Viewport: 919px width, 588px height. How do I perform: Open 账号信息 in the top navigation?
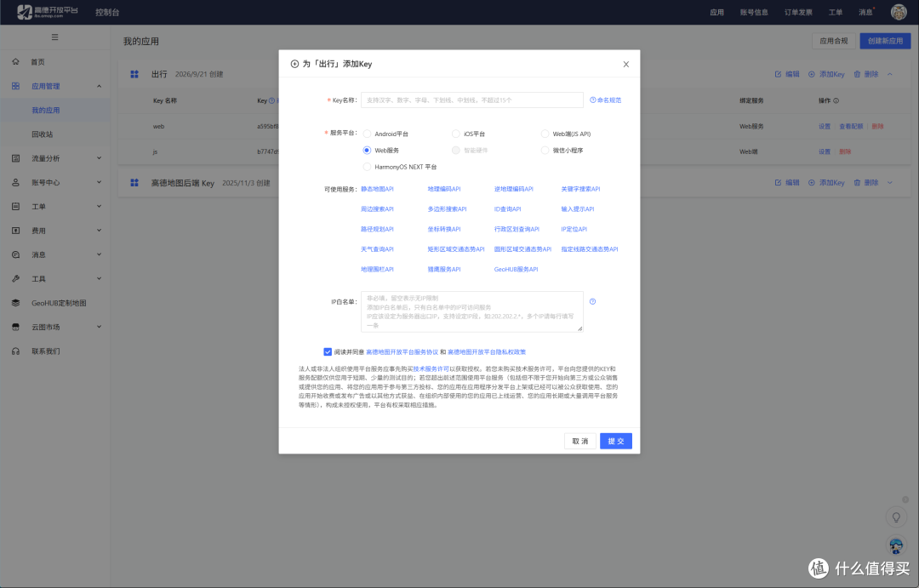(754, 12)
